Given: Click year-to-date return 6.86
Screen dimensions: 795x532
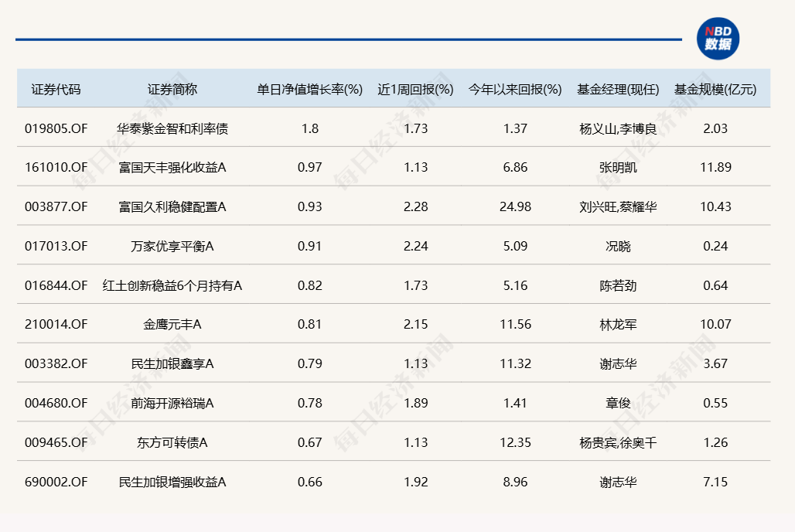Looking at the screenshot, I should (515, 167).
